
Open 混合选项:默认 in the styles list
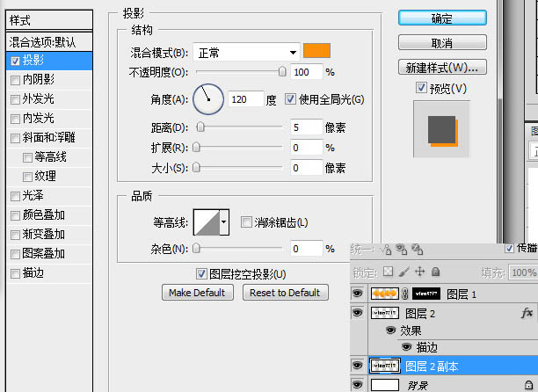49,42
